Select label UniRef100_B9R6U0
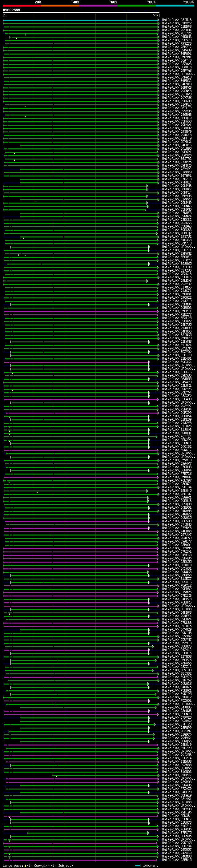This screenshot has width=197, height=868. tap(176, 101)
